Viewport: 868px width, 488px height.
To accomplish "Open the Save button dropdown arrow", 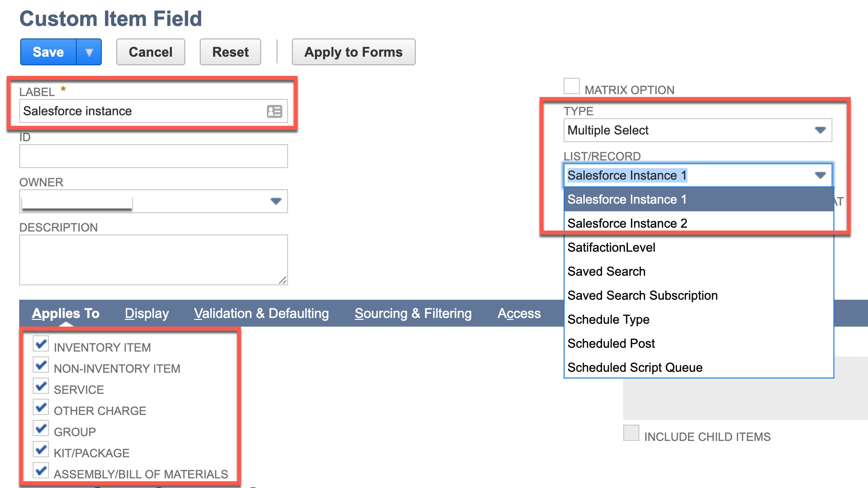I will tap(89, 52).
